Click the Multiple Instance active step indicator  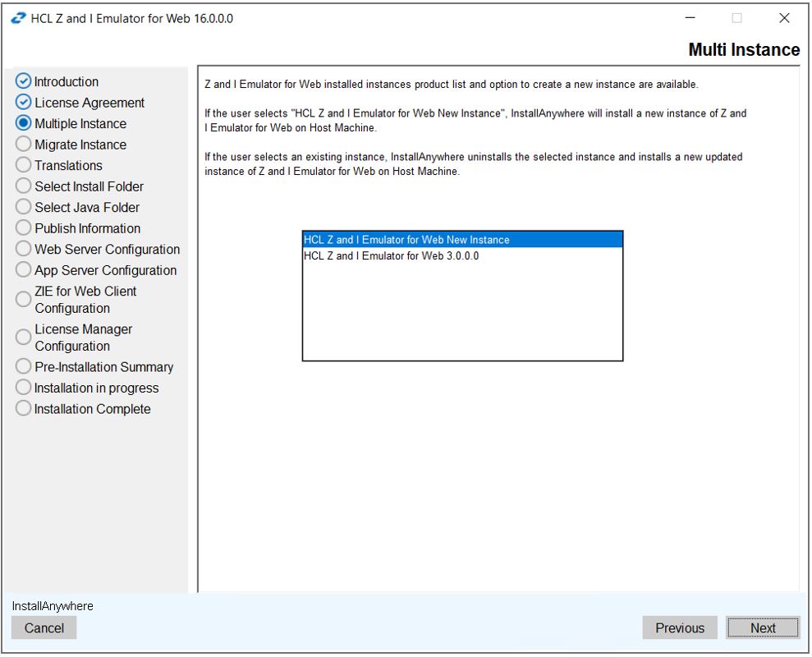click(x=23, y=123)
